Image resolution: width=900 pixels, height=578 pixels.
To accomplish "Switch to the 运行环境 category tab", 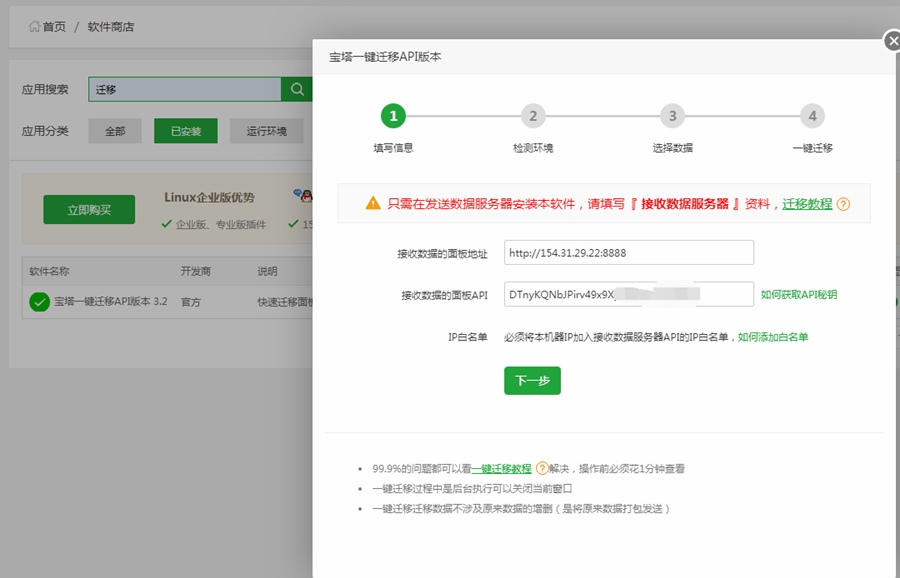I will (x=266, y=131).
